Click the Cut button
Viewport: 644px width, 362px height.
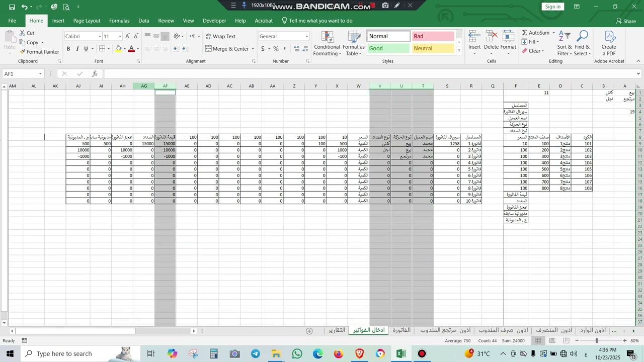[x=27, y=33]
